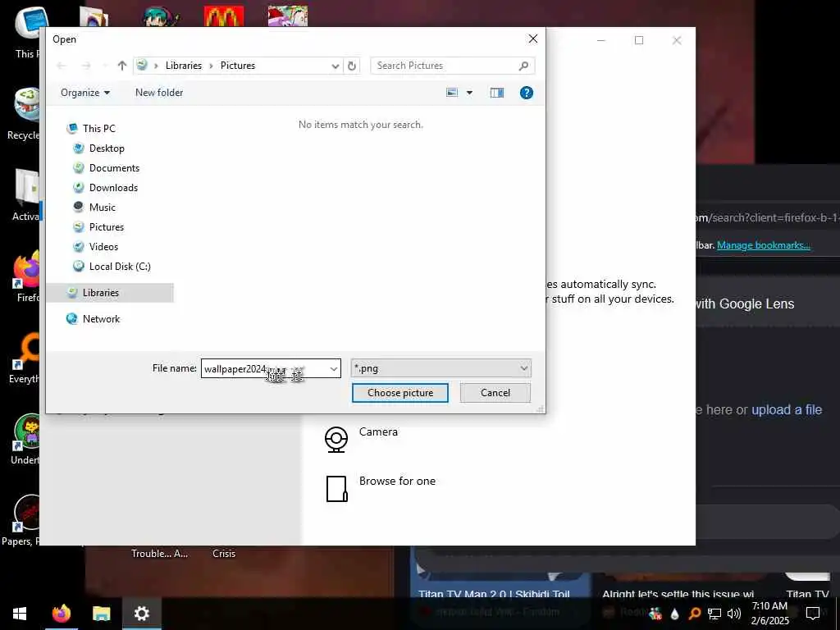Select Documents in navigation pane
Viewport: 840px width, 630px height.
pos(114,168)
